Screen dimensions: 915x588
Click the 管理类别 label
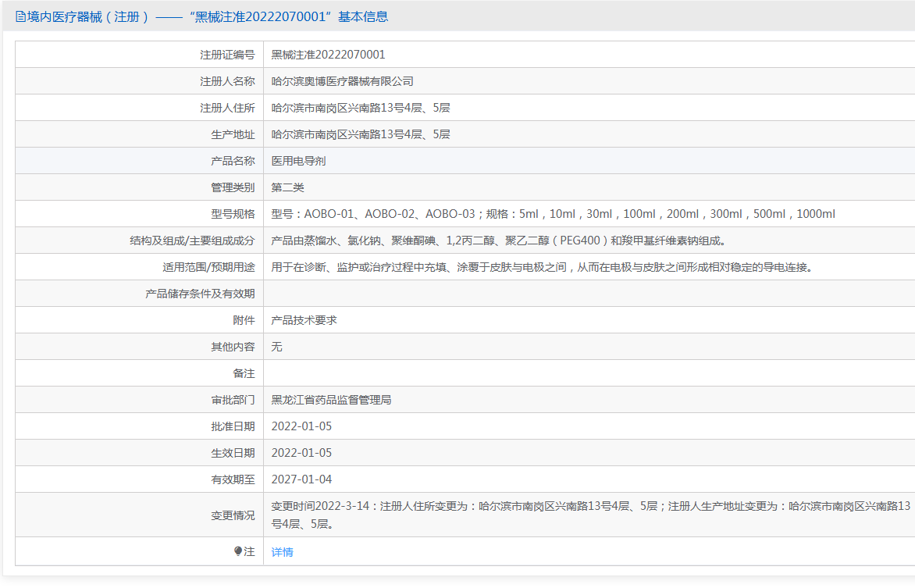click(x=233, y=187)
